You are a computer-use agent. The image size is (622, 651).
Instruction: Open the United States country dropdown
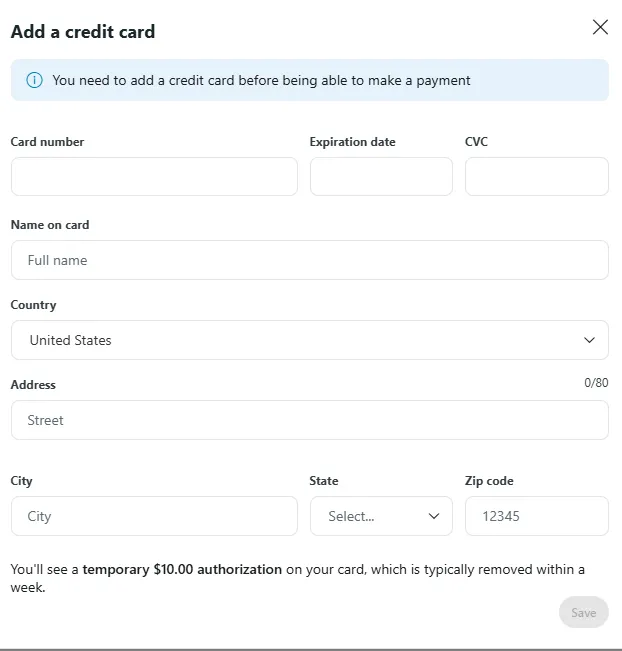coord(300,340)
